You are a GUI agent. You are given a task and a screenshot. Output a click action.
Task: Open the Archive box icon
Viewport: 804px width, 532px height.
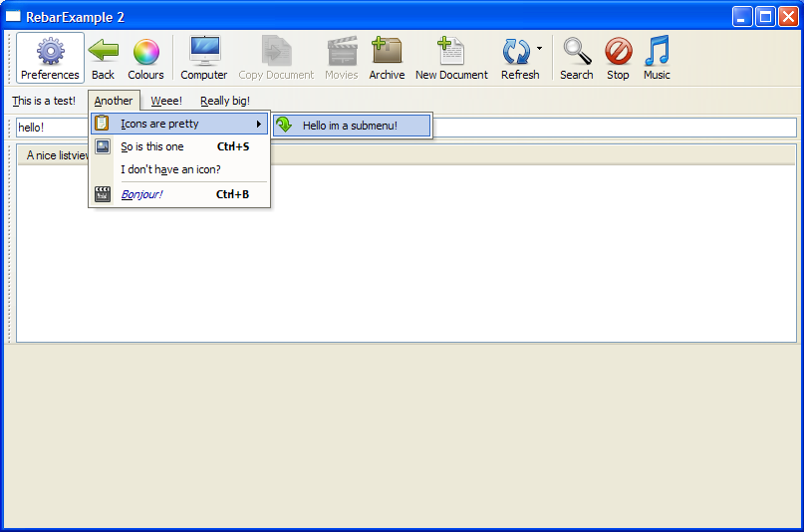pyautogui.click(x=387, y=51)
